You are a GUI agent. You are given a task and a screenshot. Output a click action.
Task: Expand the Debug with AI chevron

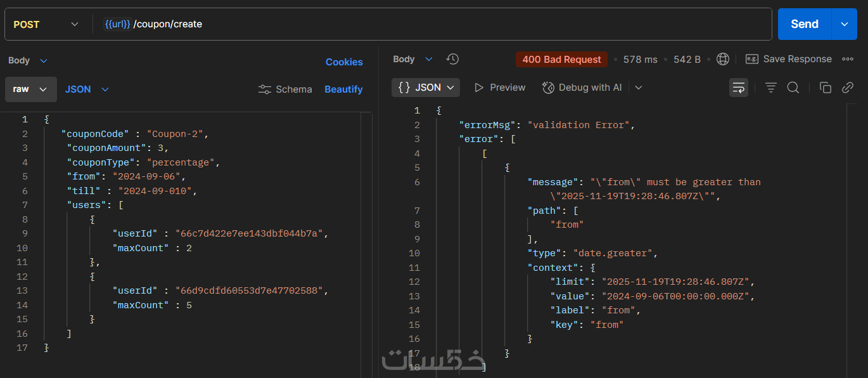(639, 88)
